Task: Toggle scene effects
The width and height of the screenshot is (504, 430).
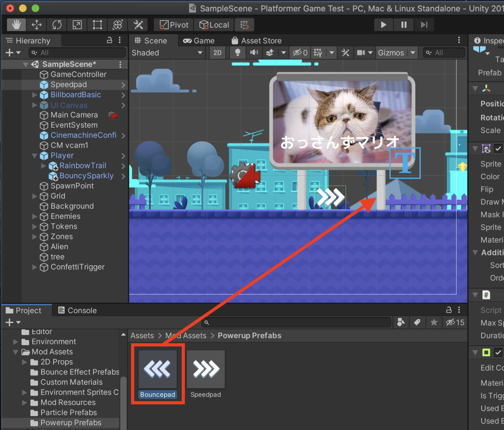Action: click(270, 53)
